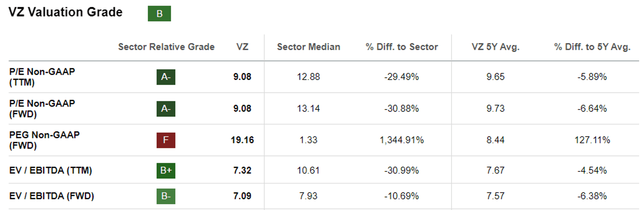This screenshot has height=210, width=644.
Task: Click the % Diff. to Sector header
Action: tap(402, 47)
